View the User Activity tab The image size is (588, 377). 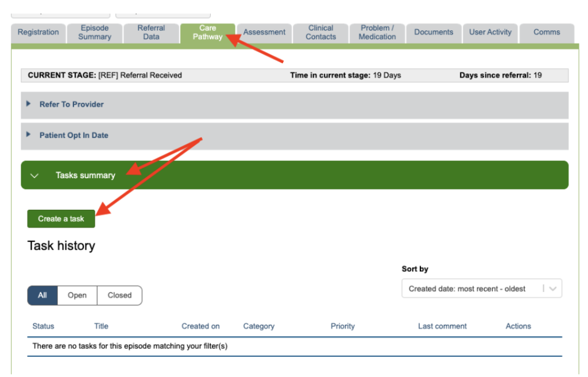pyautogui.click(x=490, y=33)
